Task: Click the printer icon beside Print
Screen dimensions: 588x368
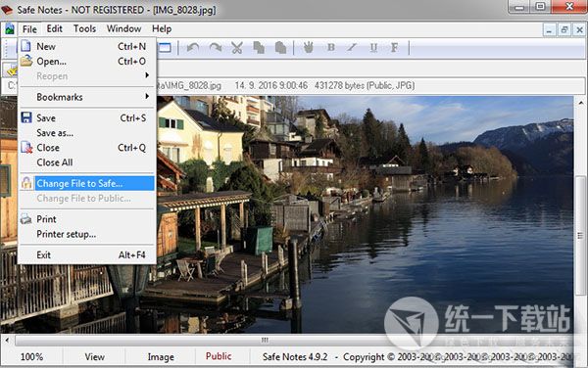Action: pos(26,218)
